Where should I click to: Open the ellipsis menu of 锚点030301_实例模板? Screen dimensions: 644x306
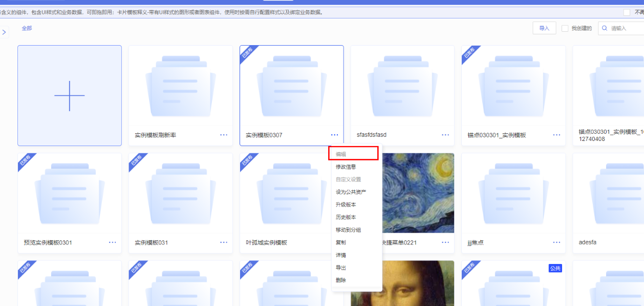click(556, 135)
